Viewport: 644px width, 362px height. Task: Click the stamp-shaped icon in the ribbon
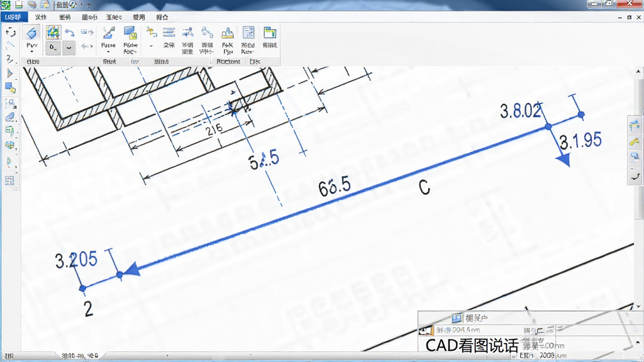[228, 33]
